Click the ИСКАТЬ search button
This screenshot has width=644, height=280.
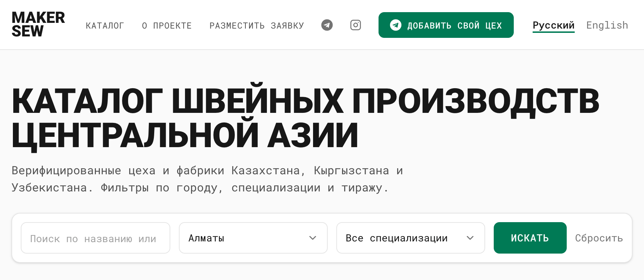coord(530,238)
